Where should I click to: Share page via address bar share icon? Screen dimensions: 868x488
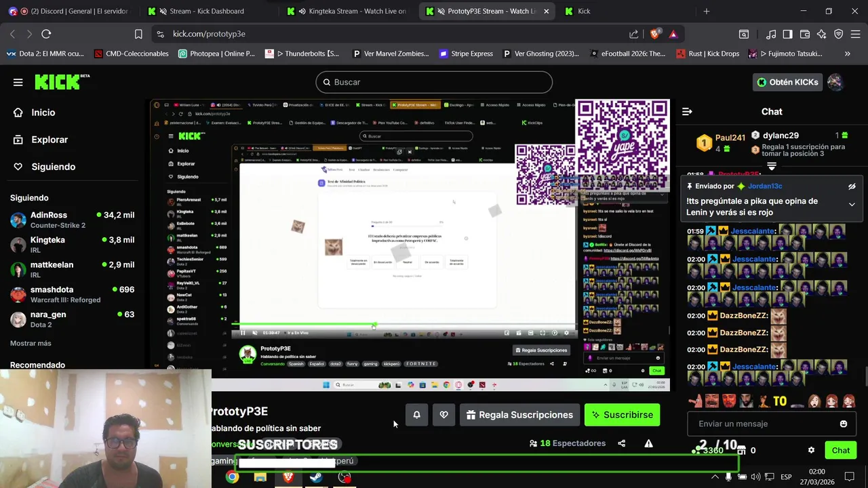tap(633, 34)
